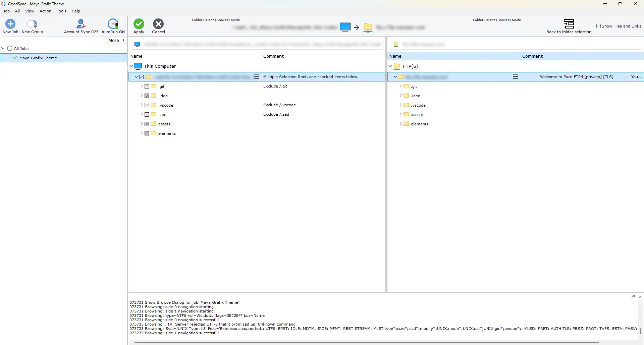This screenshot has width=644, height=345.
Task: Click the right-side FTP folder icon in job header
Action: 368,27
